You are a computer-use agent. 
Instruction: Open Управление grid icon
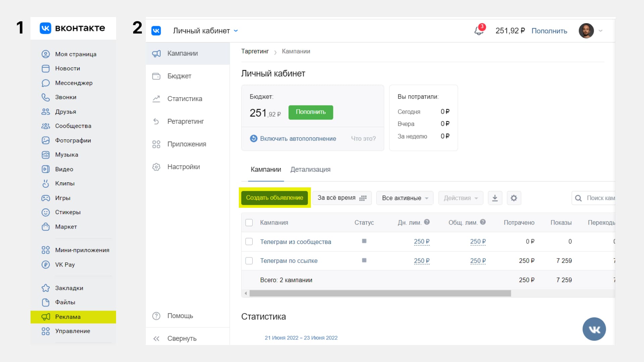(46, 331)
